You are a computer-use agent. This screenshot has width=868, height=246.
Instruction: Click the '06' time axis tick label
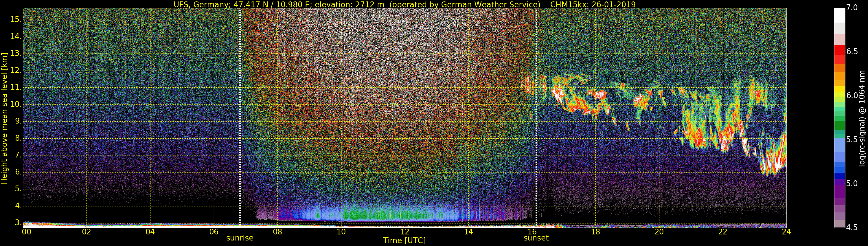click(x=214, y=232)
